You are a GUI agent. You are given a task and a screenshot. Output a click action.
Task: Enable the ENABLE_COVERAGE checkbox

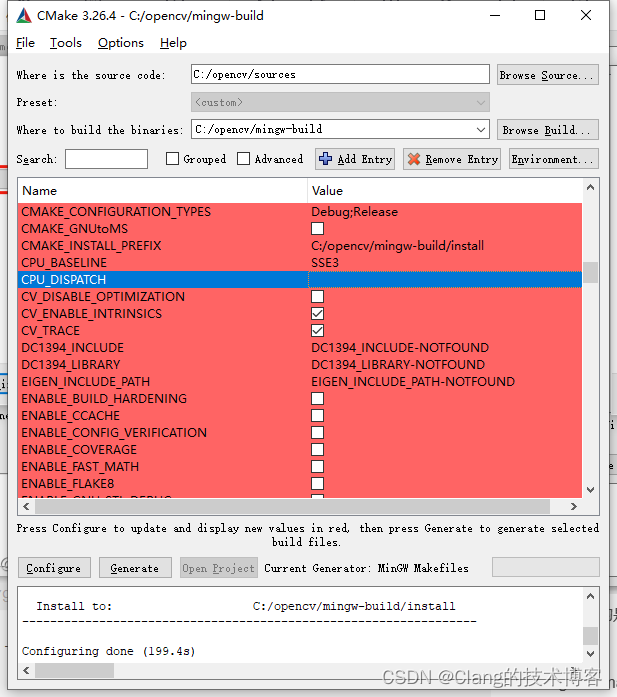pos(317,449)
